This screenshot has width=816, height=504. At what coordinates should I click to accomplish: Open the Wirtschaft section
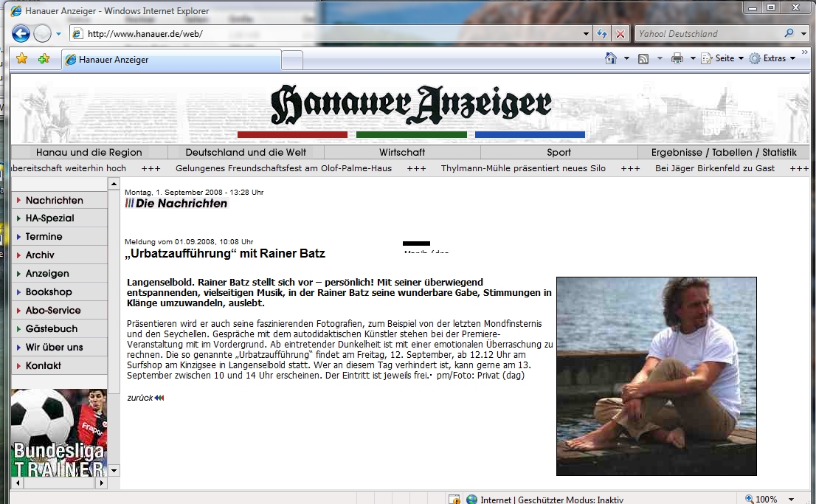(402, 153)
